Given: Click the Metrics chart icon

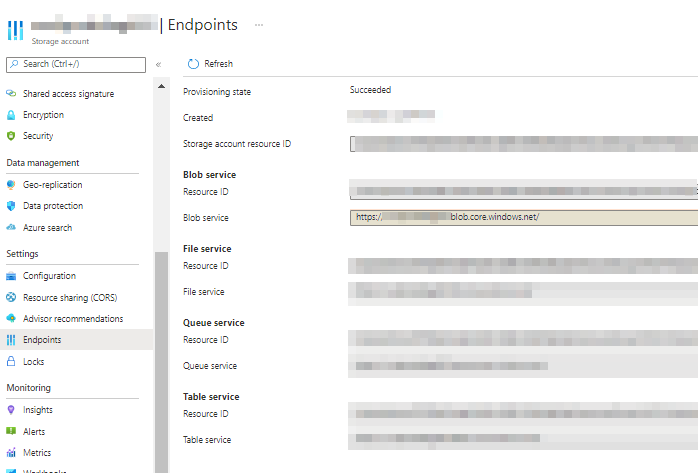Looking at the screenshot, I should click(11, 453).
